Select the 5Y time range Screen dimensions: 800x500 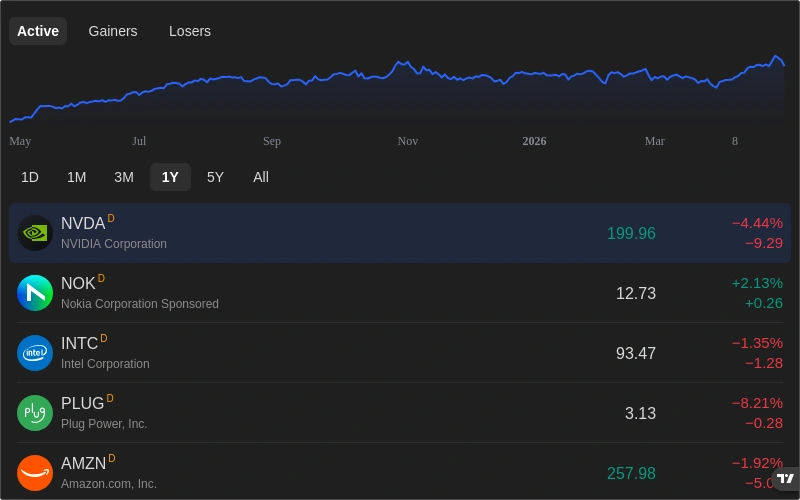215,177
